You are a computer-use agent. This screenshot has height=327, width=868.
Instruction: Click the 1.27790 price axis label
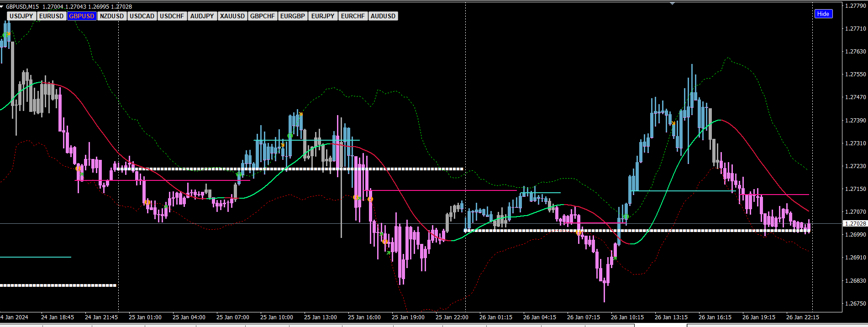855,6
